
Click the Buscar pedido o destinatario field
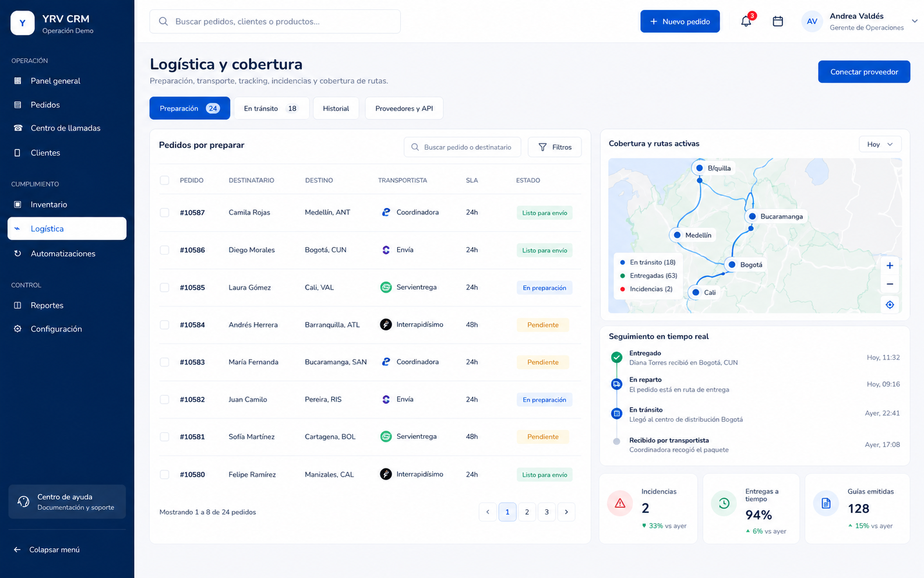pyautogui.click(x=461, y=147)
